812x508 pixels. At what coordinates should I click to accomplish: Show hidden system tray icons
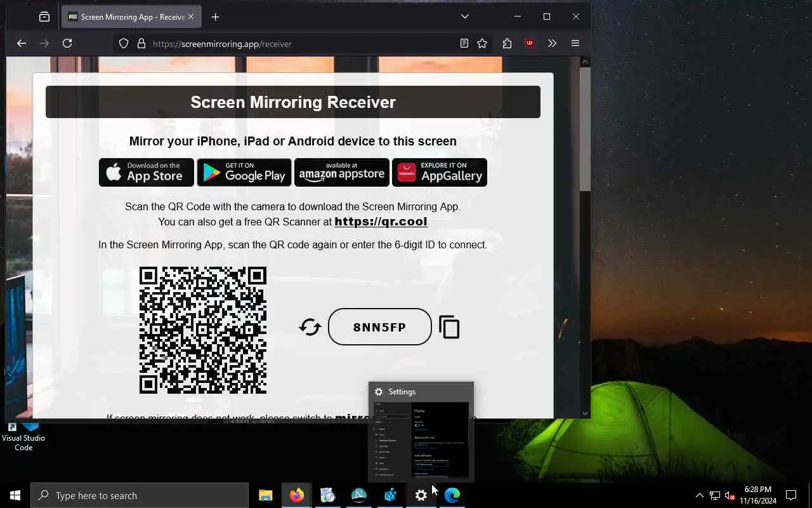[x=700, y=495]
